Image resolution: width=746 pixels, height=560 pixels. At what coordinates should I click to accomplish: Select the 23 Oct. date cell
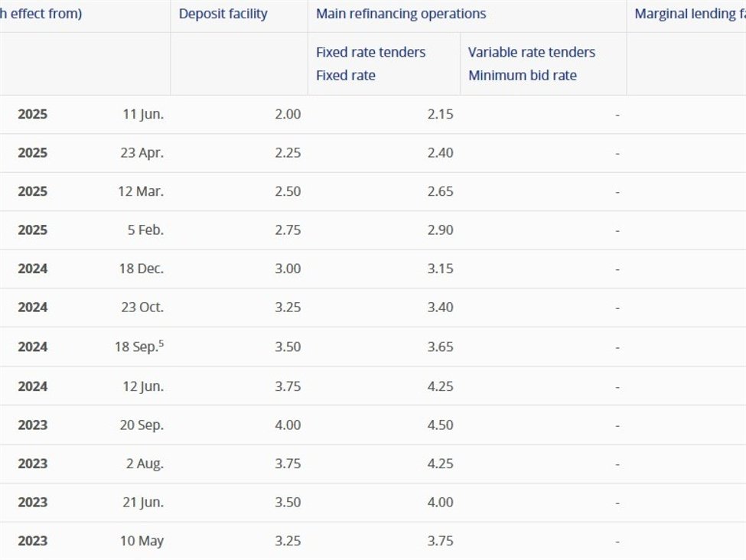coord(142,308)
